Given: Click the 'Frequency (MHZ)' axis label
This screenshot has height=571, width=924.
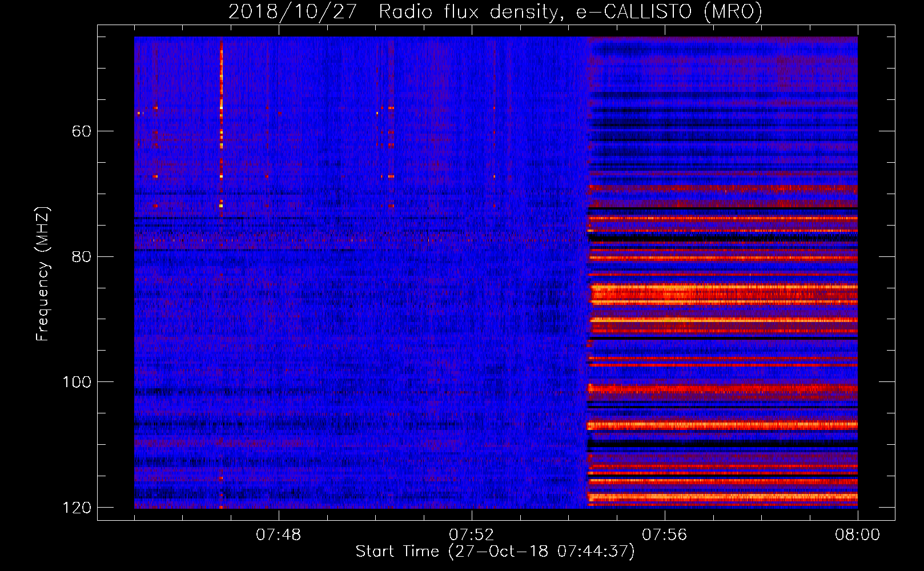Looking at the screenshot, I should [43, 274].
